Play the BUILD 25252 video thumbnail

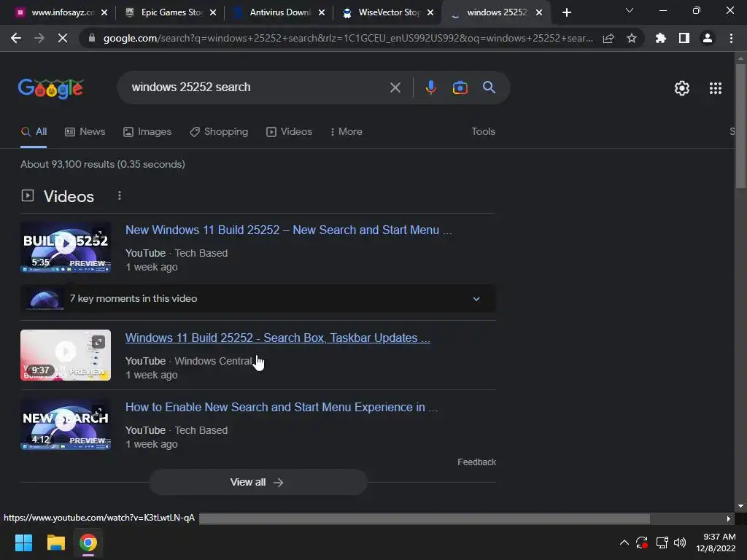(66, 248)
